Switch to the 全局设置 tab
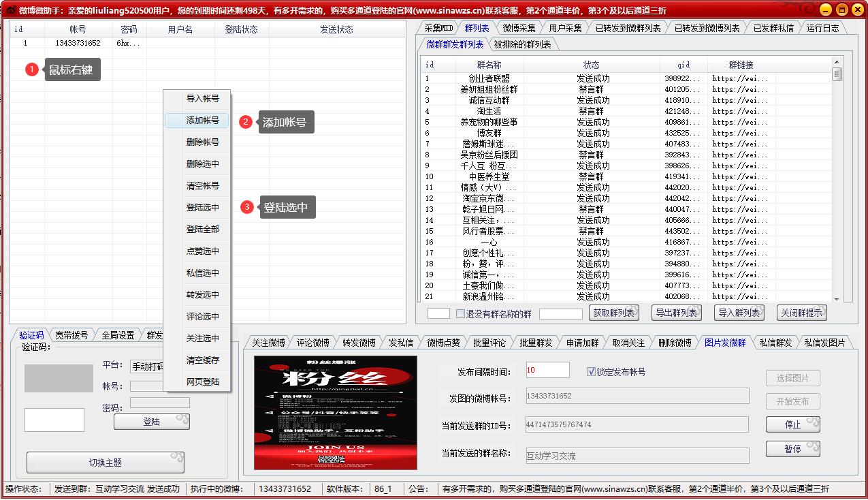Screen dimensions: 868x500 (118, 335)
